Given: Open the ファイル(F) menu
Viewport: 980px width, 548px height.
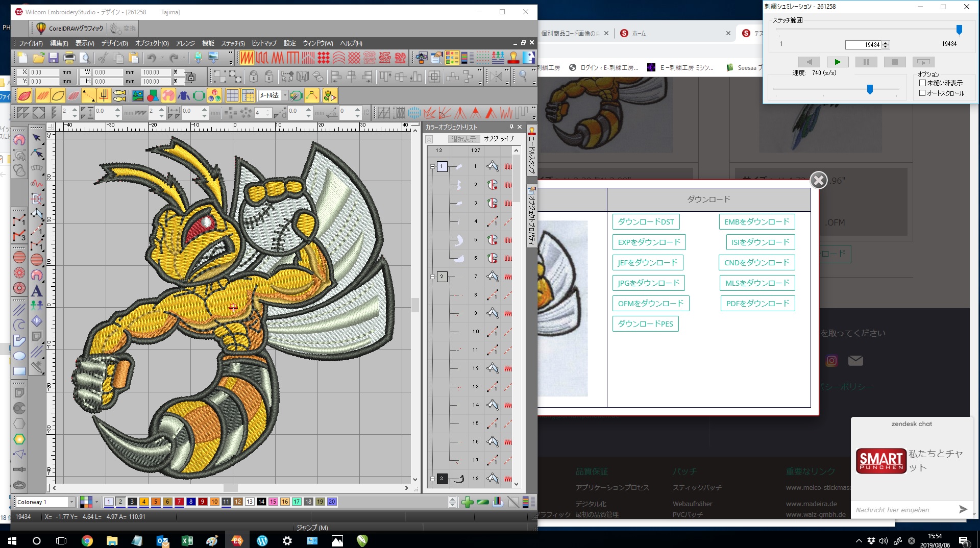Looking at the screenshot, I should click(x=31, y=43).
